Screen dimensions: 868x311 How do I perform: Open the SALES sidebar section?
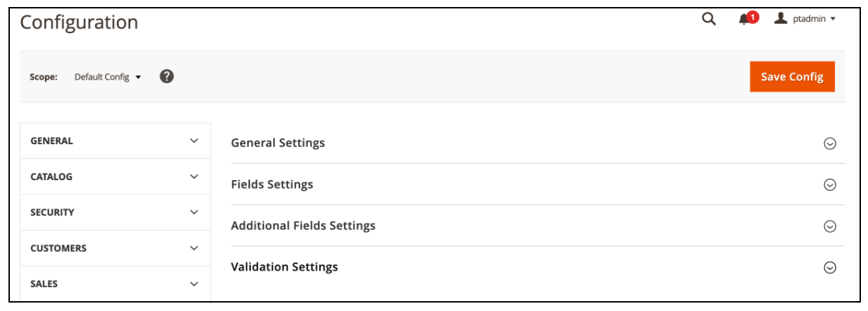point(44,284)
